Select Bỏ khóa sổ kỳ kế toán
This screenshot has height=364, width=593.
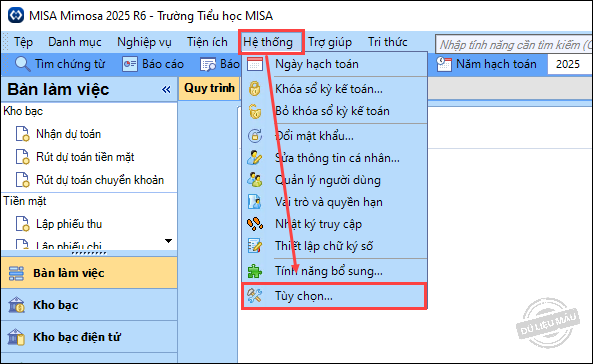[335, 111]
